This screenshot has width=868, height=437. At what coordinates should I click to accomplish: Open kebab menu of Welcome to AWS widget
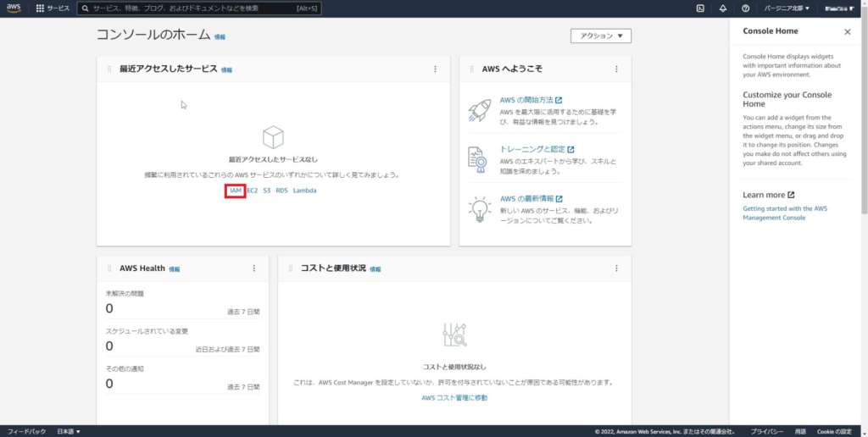click(616, 69)
